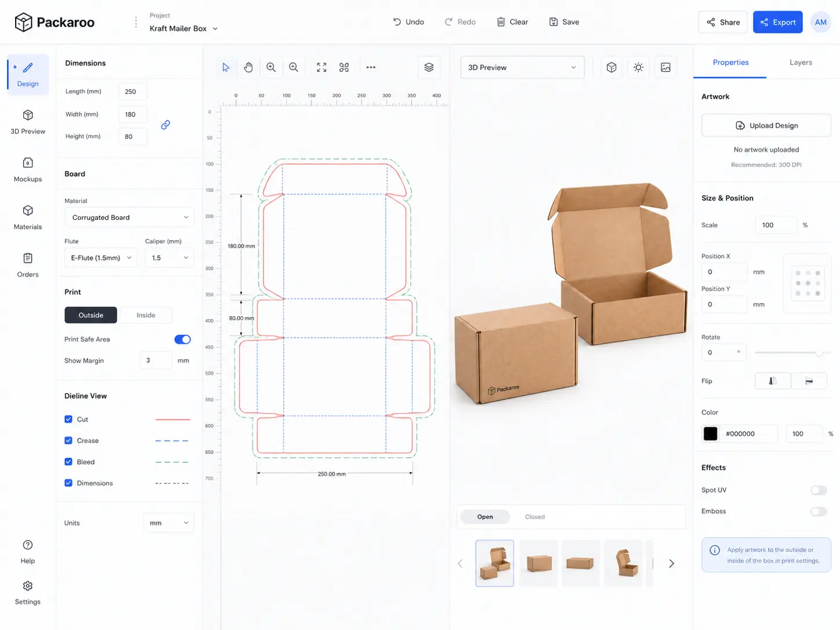Toggle the lighting sun icon
Viewport: 840px width, 630px height.
(638, 67)
